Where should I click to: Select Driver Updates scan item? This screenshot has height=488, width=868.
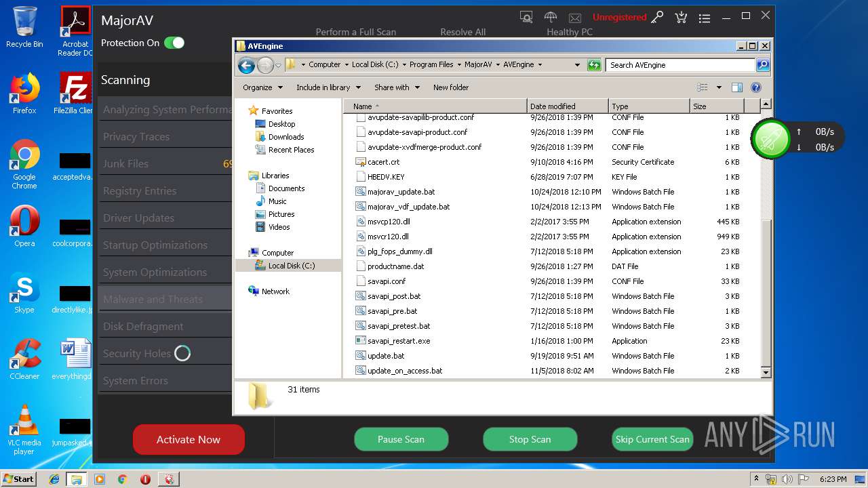click(165, 218)
